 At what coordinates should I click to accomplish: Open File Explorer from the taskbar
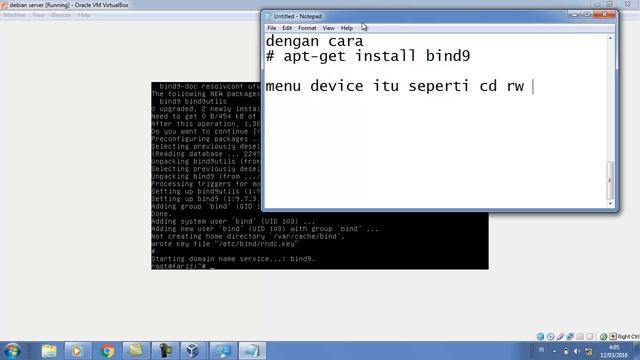coord(49,351)
